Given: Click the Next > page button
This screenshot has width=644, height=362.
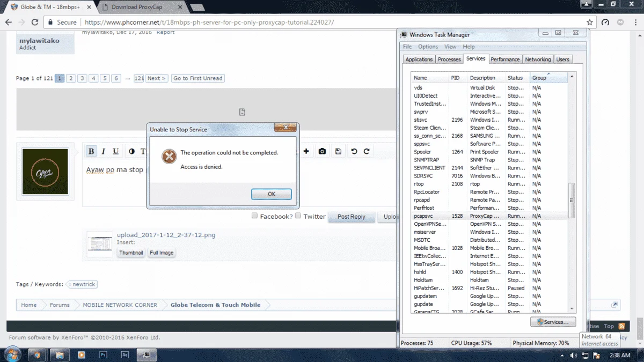Looking at the screenshot, I should point(157,78).
